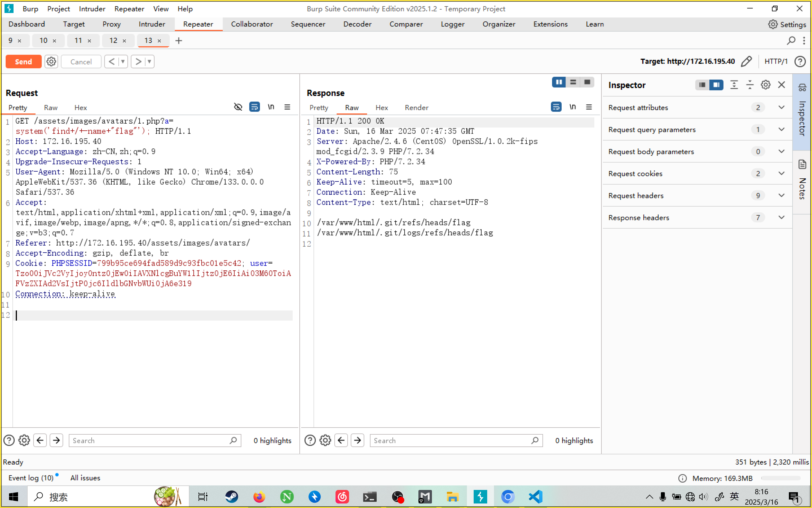The height and width of the screenshot is (508, 812).
Task: Toggle line wrap in Response pane
Action: tap(556, 107)
